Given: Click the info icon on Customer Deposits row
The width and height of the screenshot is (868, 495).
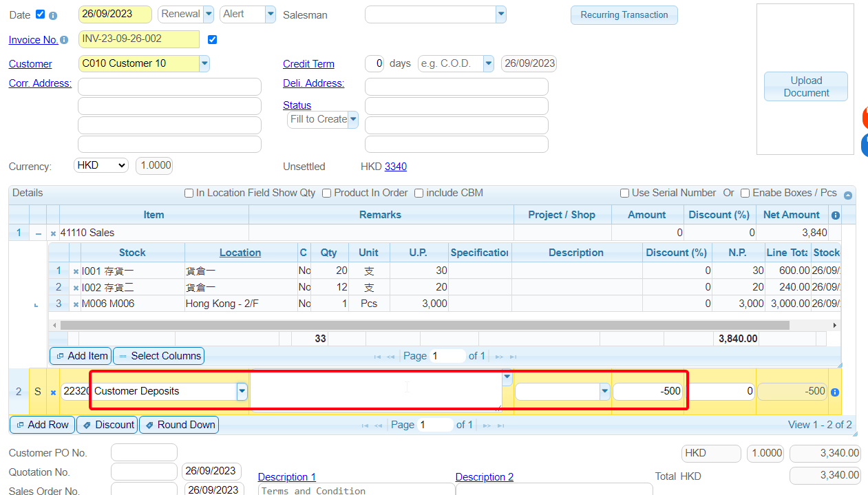Looking at the screenshot, I should pyautogui.click(x=835, y=392).
